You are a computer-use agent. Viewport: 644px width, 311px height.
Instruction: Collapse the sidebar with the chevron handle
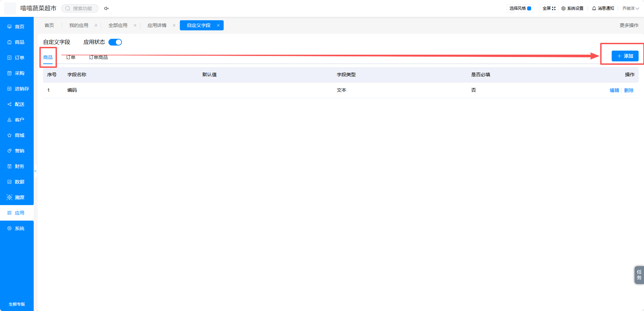coord(35,171)
